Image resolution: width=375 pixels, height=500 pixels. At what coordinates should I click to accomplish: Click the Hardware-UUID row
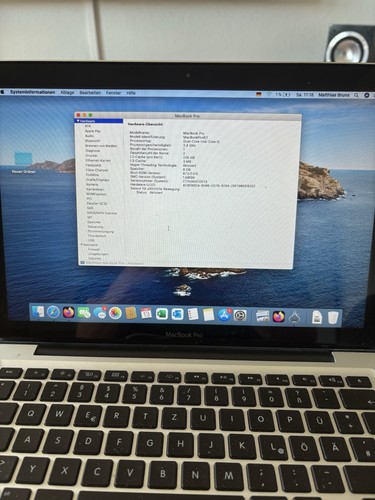click(x=193, y=185)
